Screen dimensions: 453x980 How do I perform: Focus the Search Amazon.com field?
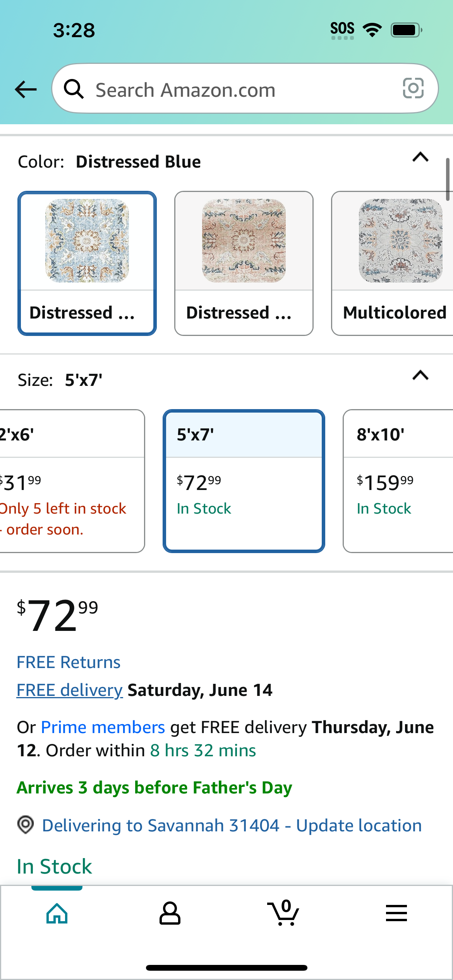click(245, 89)
